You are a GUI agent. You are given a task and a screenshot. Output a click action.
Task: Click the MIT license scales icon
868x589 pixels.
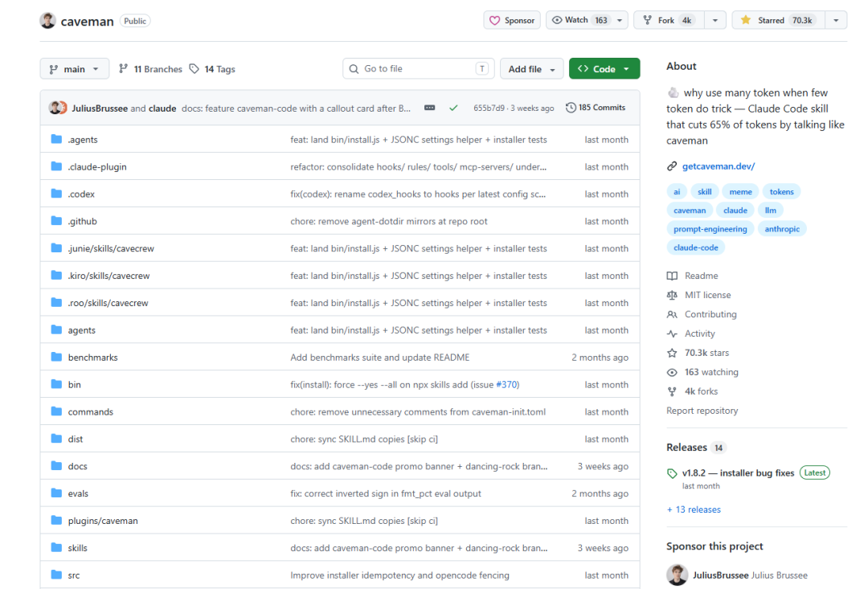point(672,295)
